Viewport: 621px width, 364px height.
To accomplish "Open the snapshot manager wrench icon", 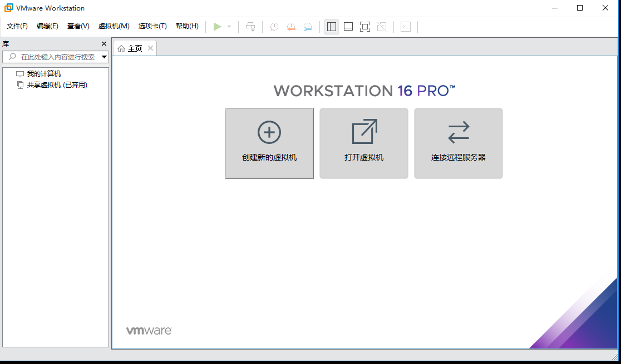I will (308, 27).
